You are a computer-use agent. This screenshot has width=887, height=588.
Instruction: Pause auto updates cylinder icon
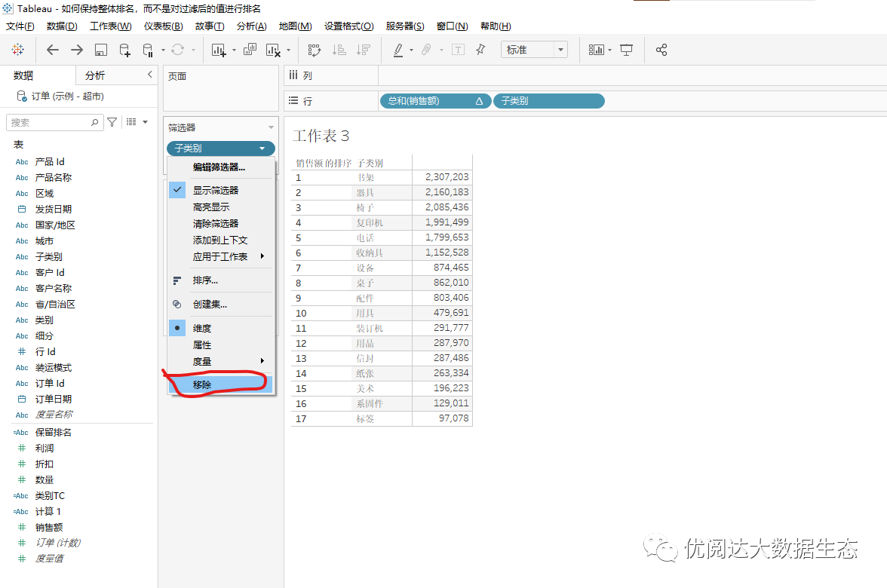tap(148, 50)
